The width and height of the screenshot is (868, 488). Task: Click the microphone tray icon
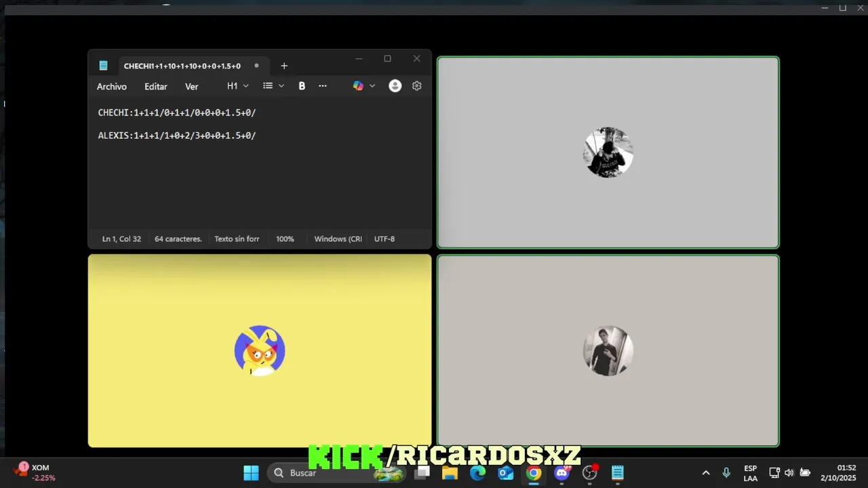(x=726, y=473)
